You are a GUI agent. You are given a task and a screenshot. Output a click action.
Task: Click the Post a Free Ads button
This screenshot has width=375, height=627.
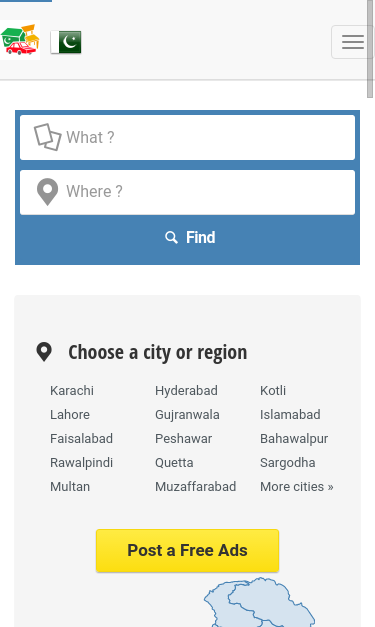point(188,551)
